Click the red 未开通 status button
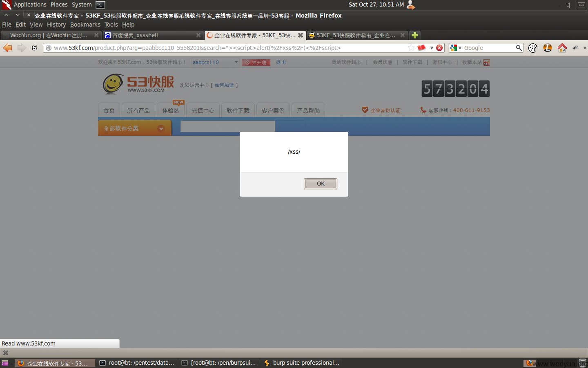This screenshot has width=588, height=368. tap(256, 63)
